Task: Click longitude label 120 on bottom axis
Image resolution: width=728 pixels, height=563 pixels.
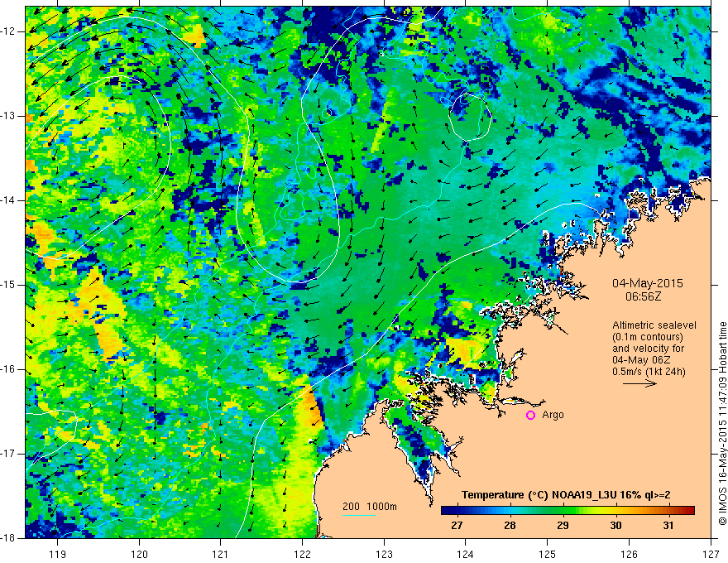Action: pyautogui.click(x=139, y=554)
